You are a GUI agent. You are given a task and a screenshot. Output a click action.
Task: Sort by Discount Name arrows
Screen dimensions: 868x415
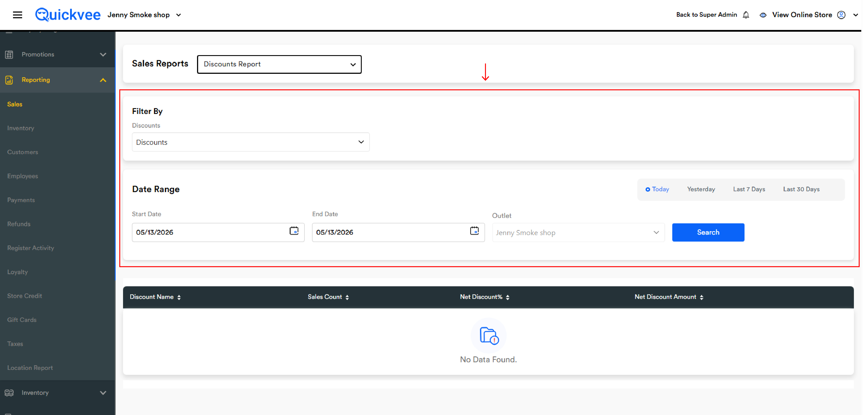click(179, 297)
